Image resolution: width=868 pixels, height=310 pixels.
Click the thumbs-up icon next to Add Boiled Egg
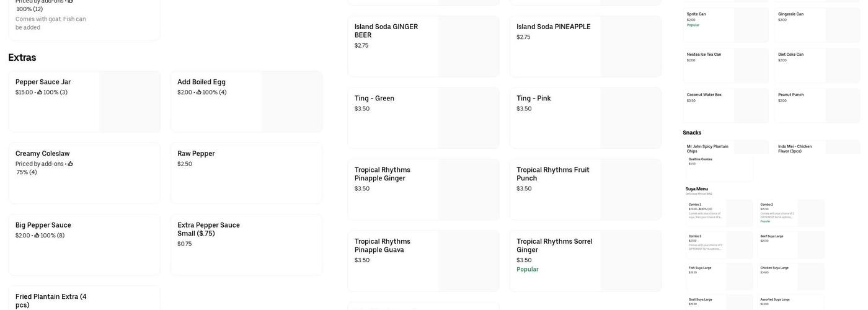coord(199,92)
